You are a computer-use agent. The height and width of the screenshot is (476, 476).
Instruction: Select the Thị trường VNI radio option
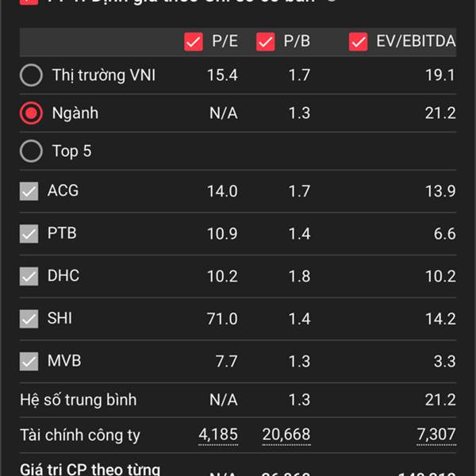click(x=31, y=75)
